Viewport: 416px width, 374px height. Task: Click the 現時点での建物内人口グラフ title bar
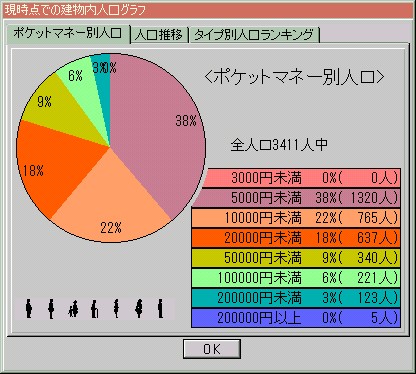[208, 10]
